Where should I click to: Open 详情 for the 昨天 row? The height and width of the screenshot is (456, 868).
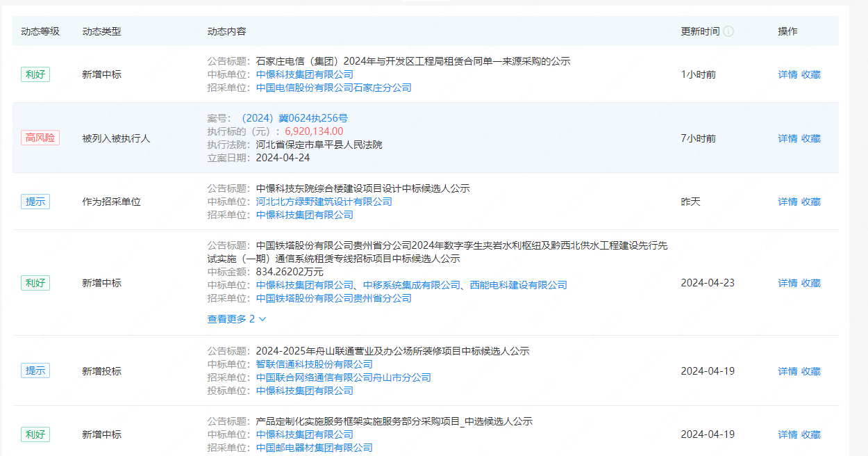[x=787, y=202]
